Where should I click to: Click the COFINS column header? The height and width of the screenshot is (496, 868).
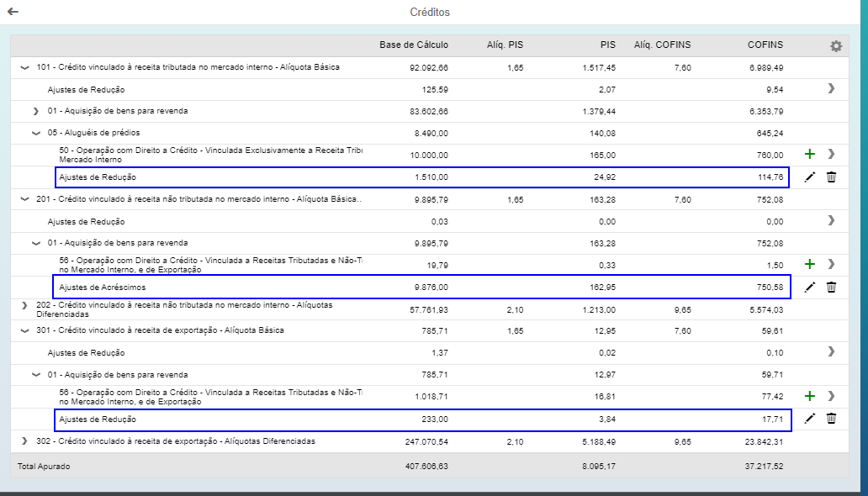click(765, 45)
